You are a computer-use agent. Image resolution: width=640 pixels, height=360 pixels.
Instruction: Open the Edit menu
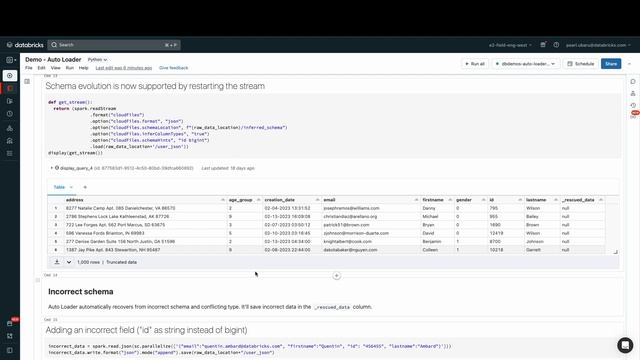pyautogui.click(x=41, y=68)
